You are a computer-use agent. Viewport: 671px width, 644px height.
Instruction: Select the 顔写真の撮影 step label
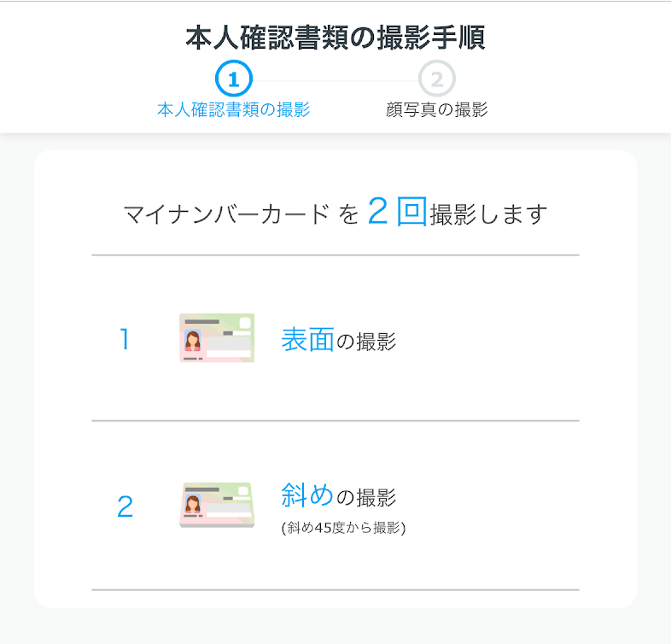tap(436, 109)
